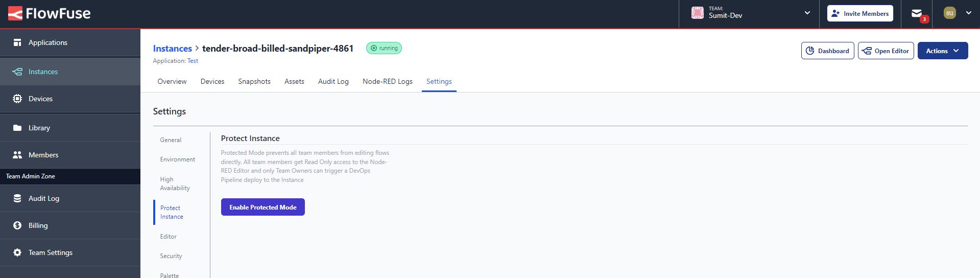Click the Open Editor button
This screenshot has height=278, width=980.
click(x=886, y=51)
